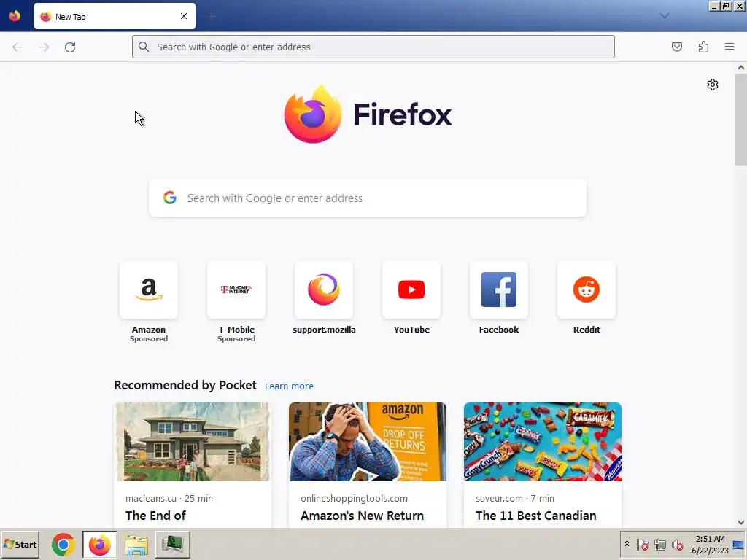Expand the list all tabs chevron
Viewport: 747px width, 560px height.
tap(664, 16)
